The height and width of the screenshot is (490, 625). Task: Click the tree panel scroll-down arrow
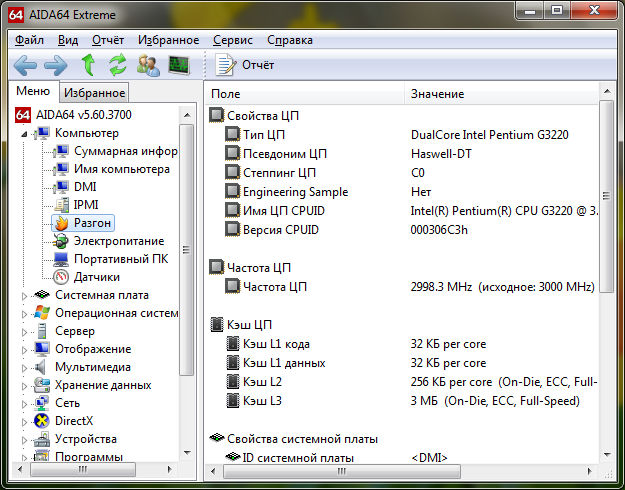[x=187, y=453]
